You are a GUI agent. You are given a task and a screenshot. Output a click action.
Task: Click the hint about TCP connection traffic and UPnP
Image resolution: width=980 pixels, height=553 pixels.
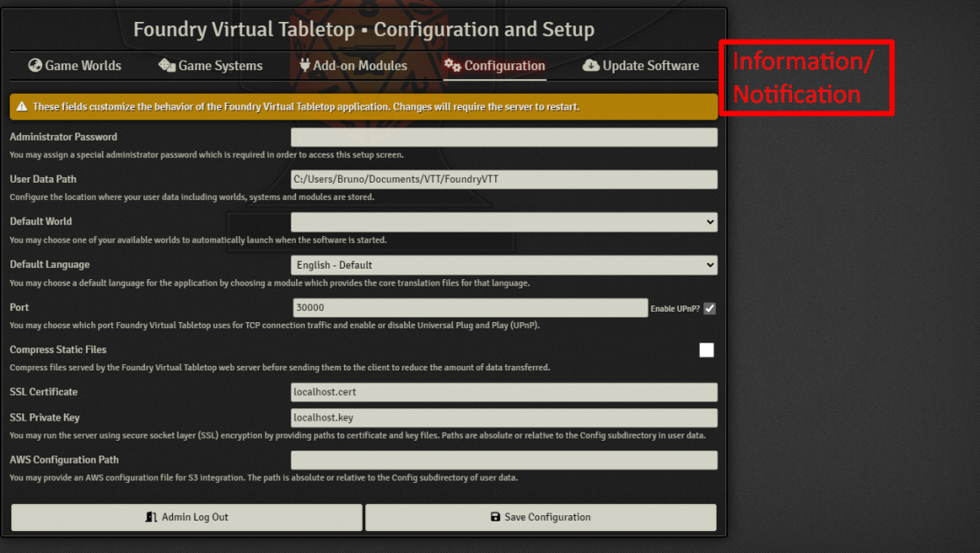[274, 326]
